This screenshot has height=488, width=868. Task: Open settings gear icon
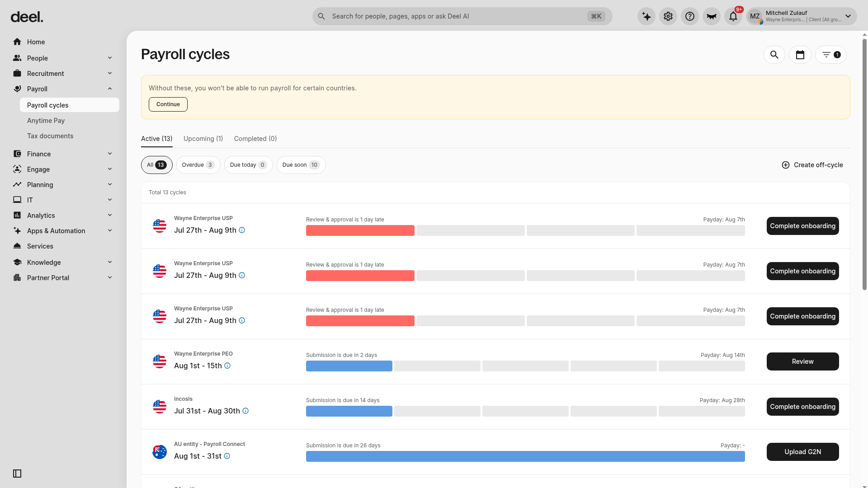668,17
